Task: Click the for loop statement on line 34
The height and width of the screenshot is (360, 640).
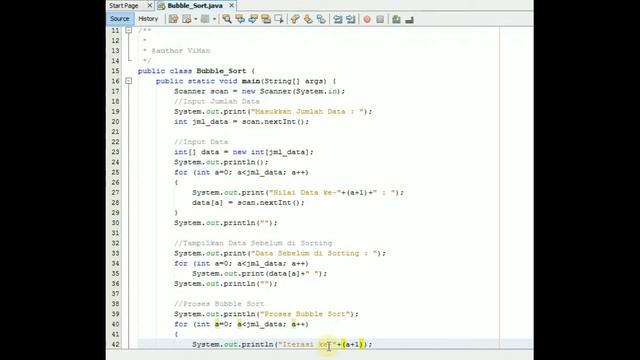Action: point(241,263)
